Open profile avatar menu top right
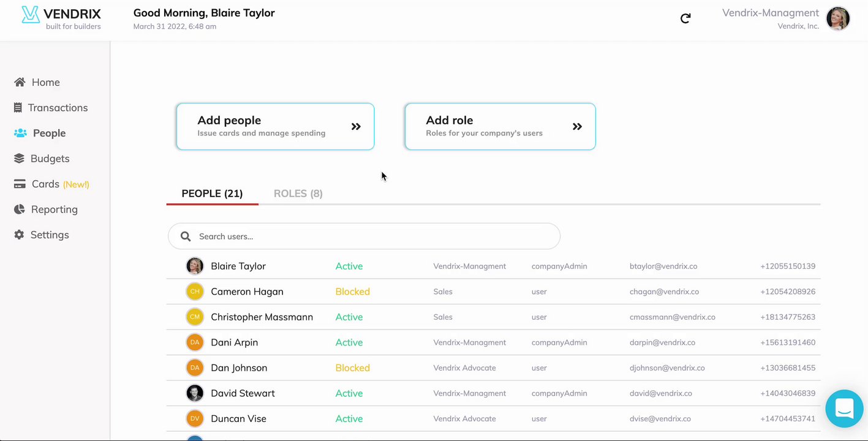868x441 pixels. [837, 19]
